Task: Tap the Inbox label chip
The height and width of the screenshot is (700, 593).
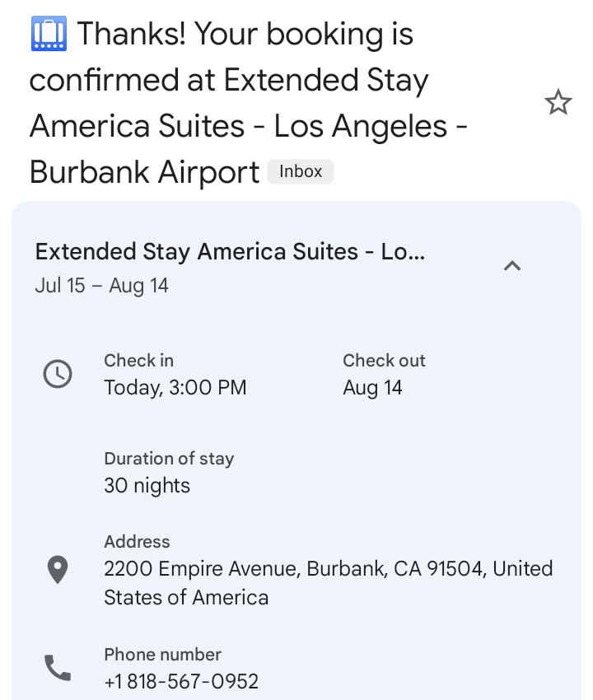Action: (300, 171)
